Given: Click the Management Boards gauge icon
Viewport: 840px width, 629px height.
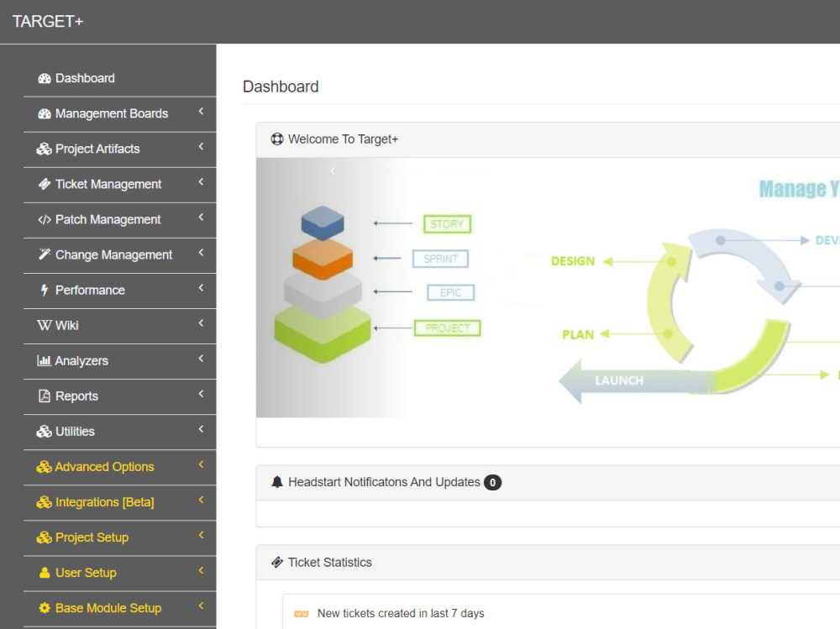Looking at the screenshot, I should [x=45, y=114].
